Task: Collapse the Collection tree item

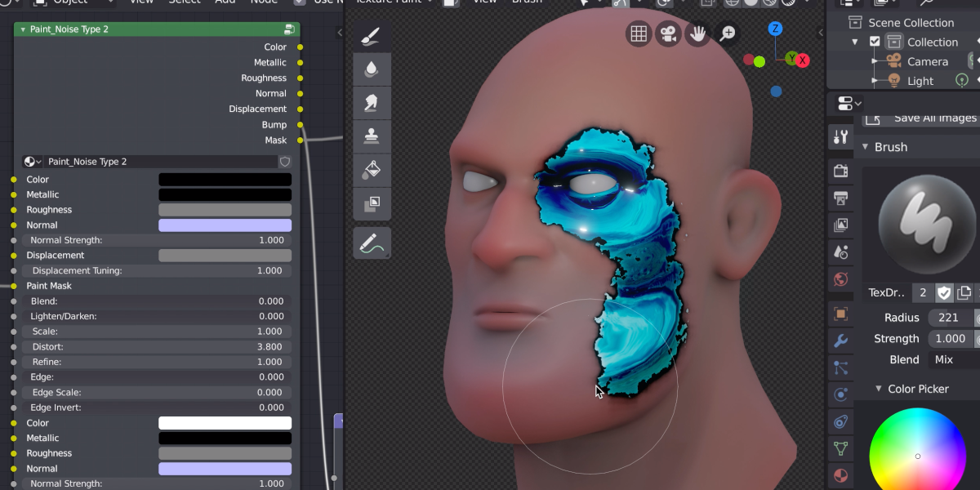Action: (855, 42)
